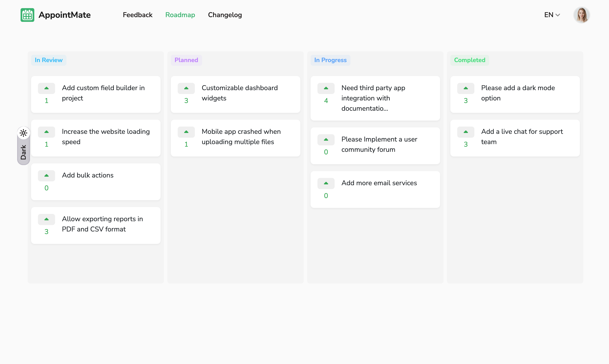Open 'Please Implement a user community forum' title
The width and height of the screenshot is (609, 364).
point(379,144)
